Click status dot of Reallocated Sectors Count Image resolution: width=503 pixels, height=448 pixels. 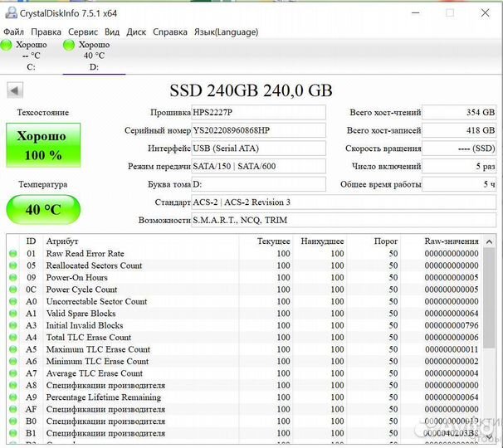12,265
